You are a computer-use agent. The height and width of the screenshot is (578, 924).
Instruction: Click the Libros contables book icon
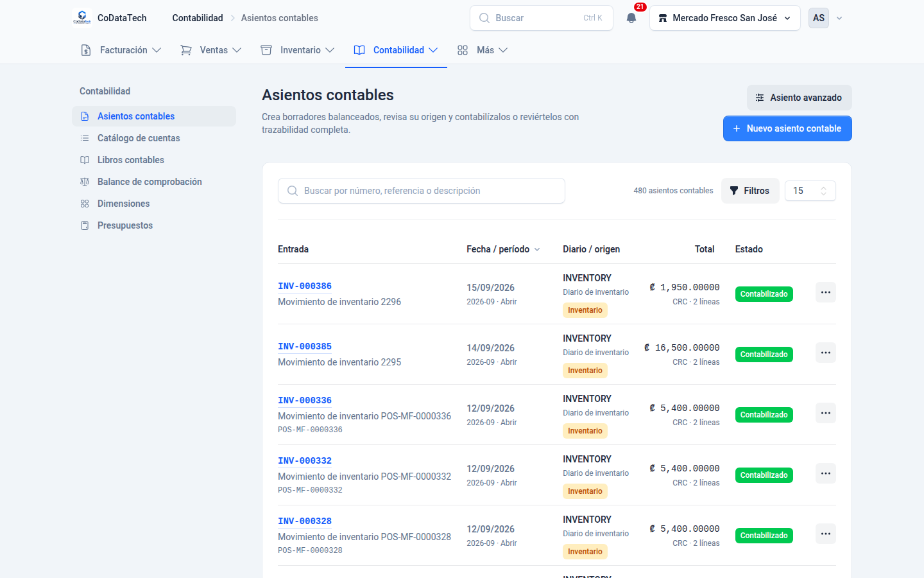point(85,160)
